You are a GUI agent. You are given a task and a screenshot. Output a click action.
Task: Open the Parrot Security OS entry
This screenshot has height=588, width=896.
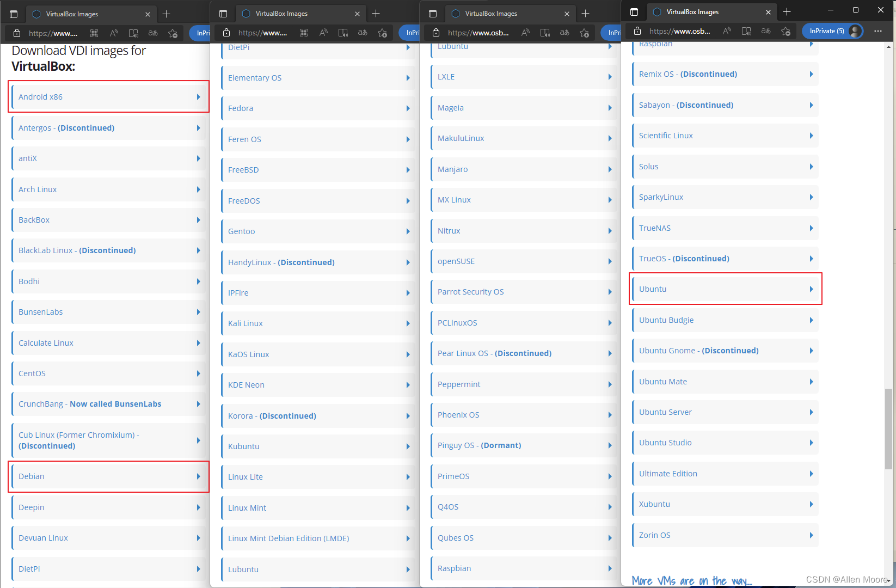point(524,292)
